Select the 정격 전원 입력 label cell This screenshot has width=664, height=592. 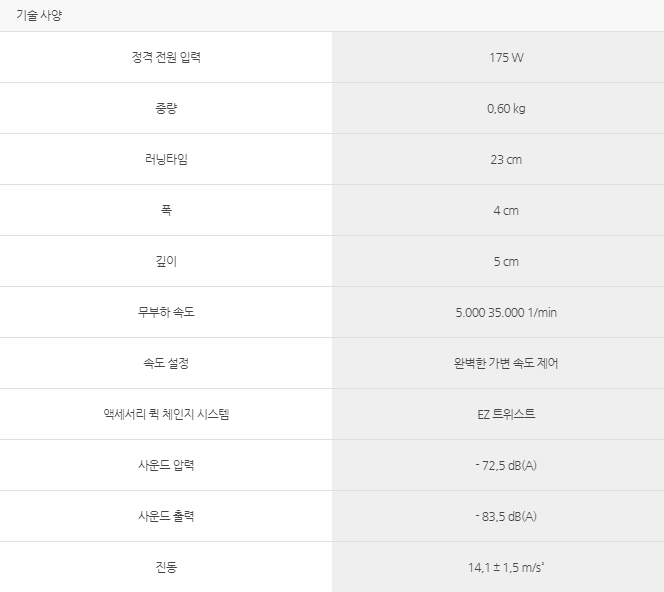(x=166, y=57)
